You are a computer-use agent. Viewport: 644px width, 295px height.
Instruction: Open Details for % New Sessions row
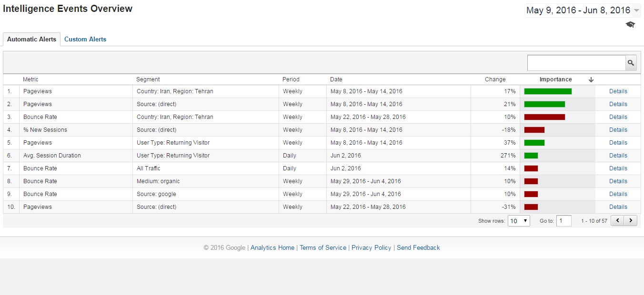[x=618, y=130]
